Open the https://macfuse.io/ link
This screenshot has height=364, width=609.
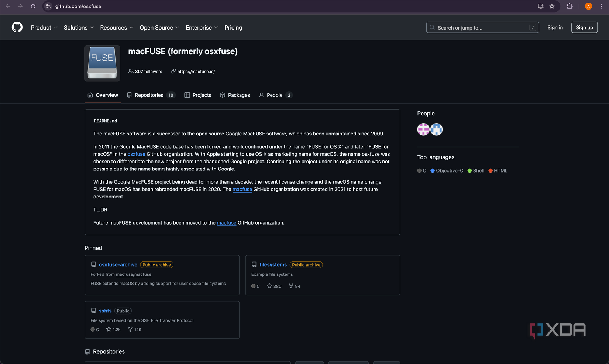tap(196, 72)
